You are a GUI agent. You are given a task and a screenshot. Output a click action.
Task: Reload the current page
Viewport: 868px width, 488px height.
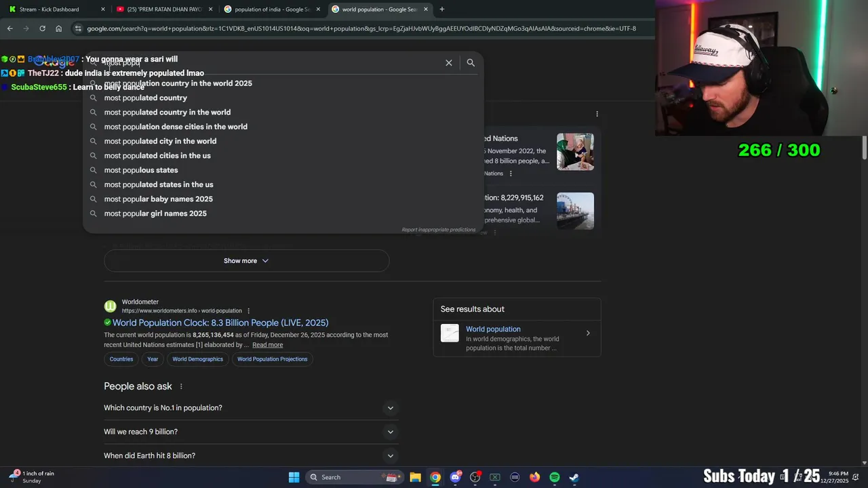[x=42, y=28]
